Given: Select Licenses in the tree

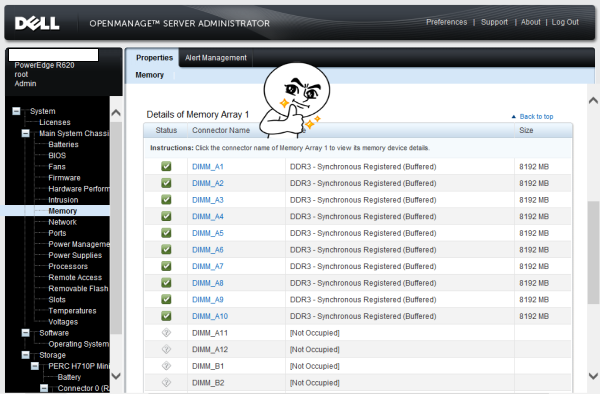Looking at the screenshot, I should click(x=55, y=122).
